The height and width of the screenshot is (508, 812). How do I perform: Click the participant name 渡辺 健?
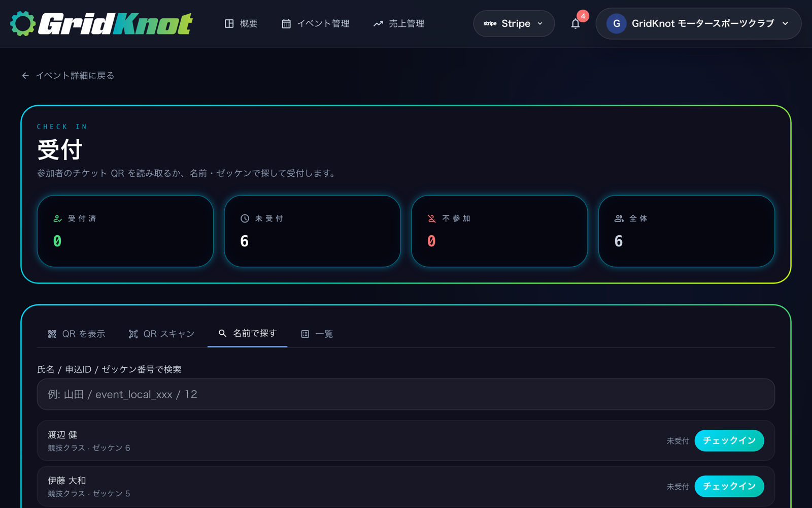click(62, 435)
